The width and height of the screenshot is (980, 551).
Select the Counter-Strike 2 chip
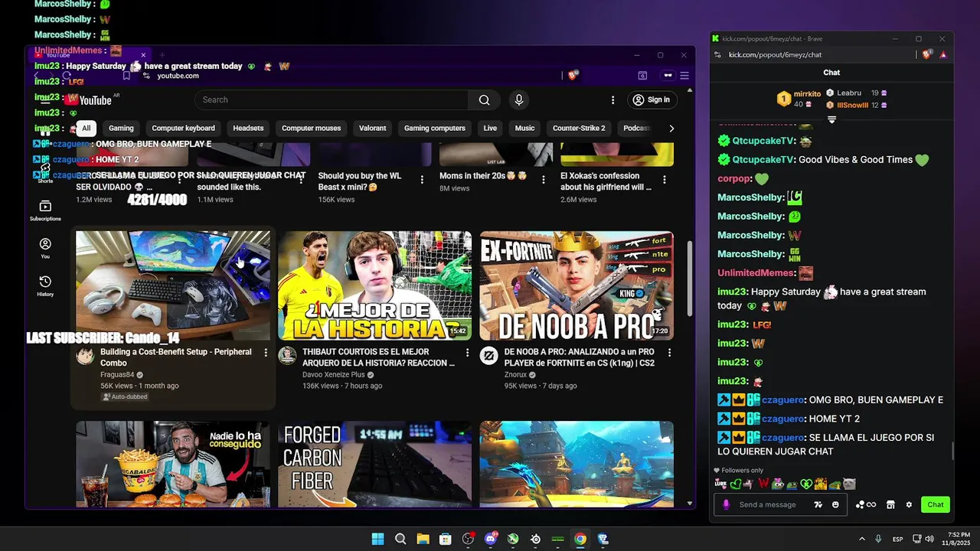(x=579, y=129)
